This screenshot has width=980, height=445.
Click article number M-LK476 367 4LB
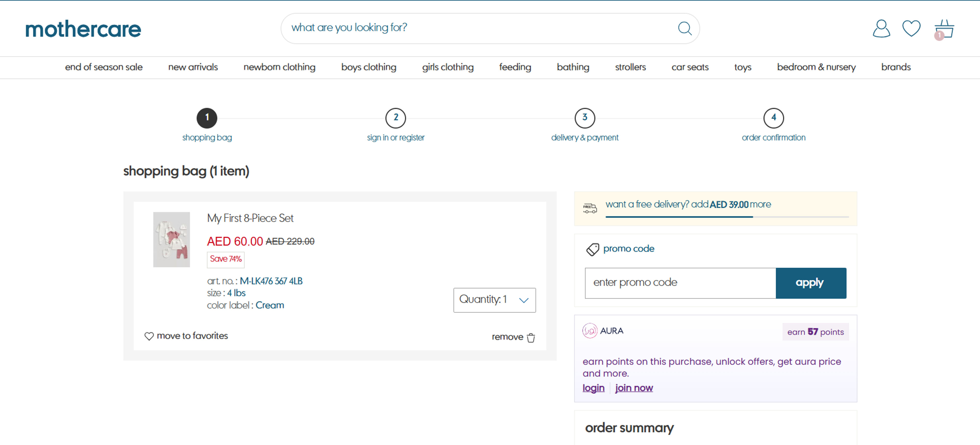(x=271, y=281)
